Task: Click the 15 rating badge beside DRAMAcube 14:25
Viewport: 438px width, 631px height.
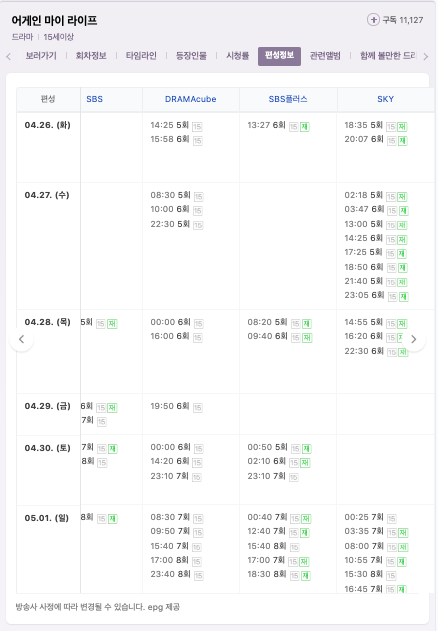Action: pos(197,127)
